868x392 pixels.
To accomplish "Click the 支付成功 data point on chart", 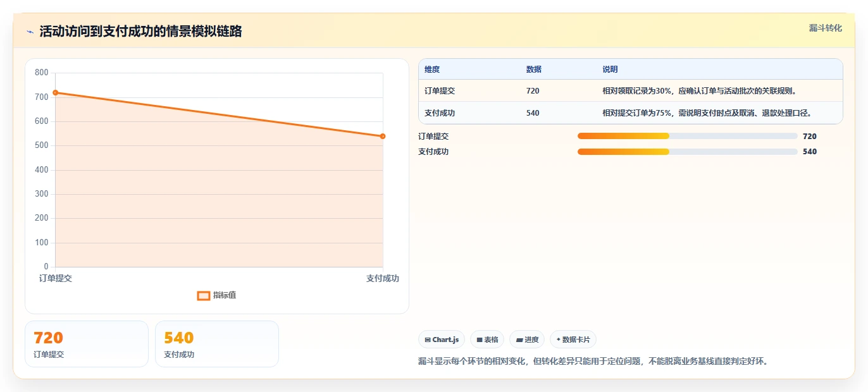I will 383,136.
